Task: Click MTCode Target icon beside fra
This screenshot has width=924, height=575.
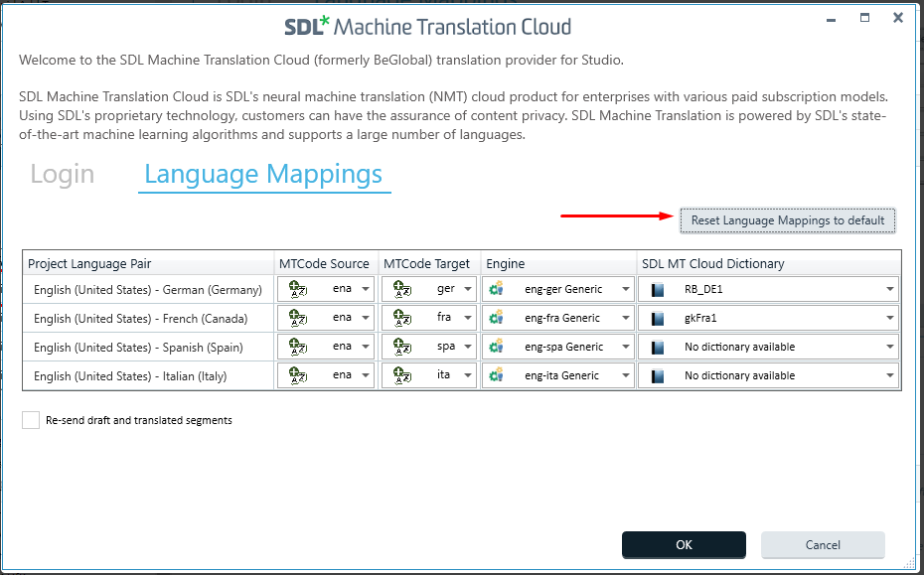Action: point(402,318)
